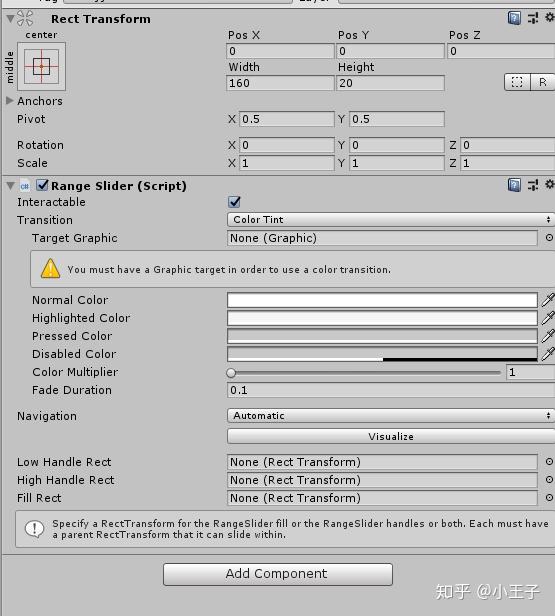
Task: Open Range Slider preset selector icon
Action: pos(533,185)
